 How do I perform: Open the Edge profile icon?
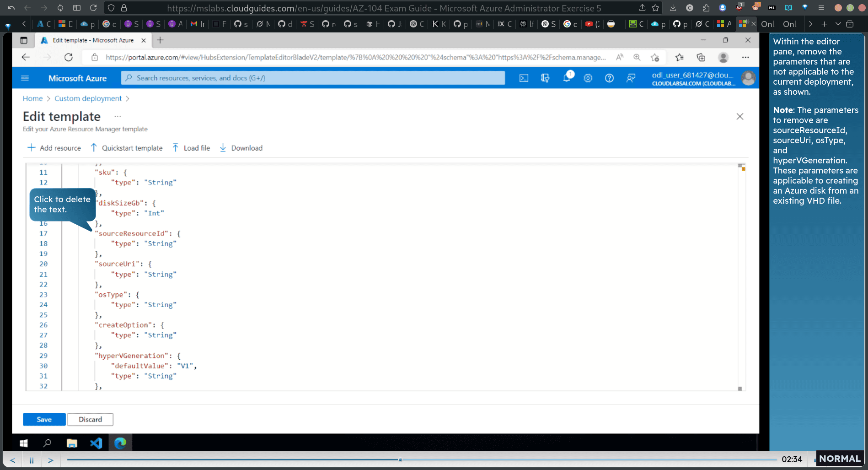point(723,57)
